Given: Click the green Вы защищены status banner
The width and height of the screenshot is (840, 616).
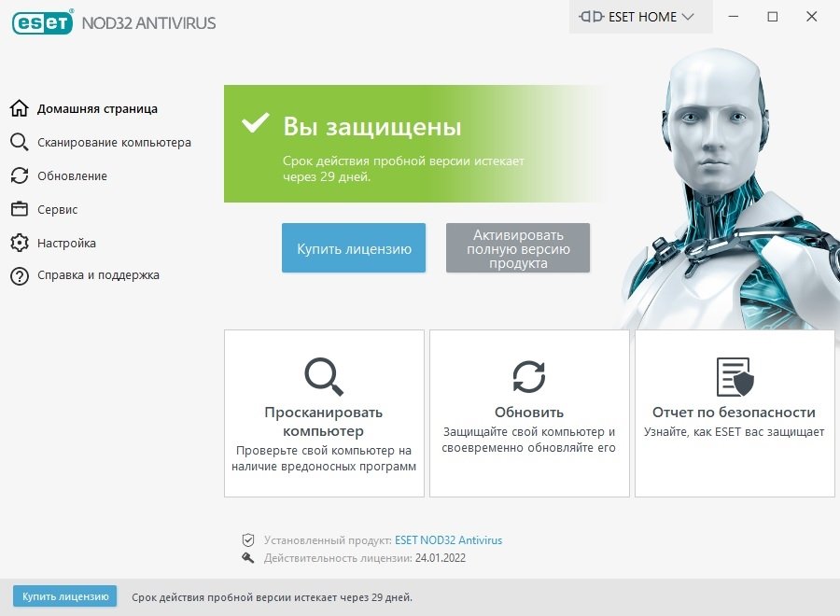Looking at the screenshot, I should 413,144.
